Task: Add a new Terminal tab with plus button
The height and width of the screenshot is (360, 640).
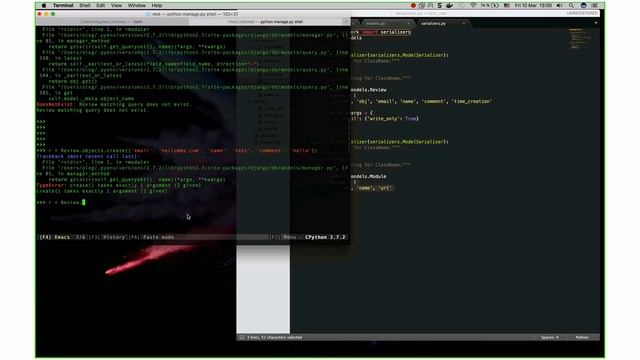Action: coord(346,22)
